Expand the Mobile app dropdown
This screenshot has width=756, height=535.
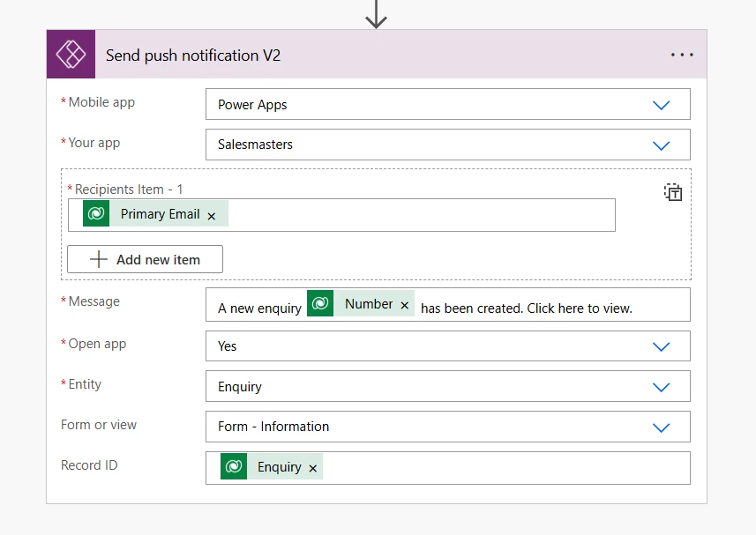pos(661,103)
